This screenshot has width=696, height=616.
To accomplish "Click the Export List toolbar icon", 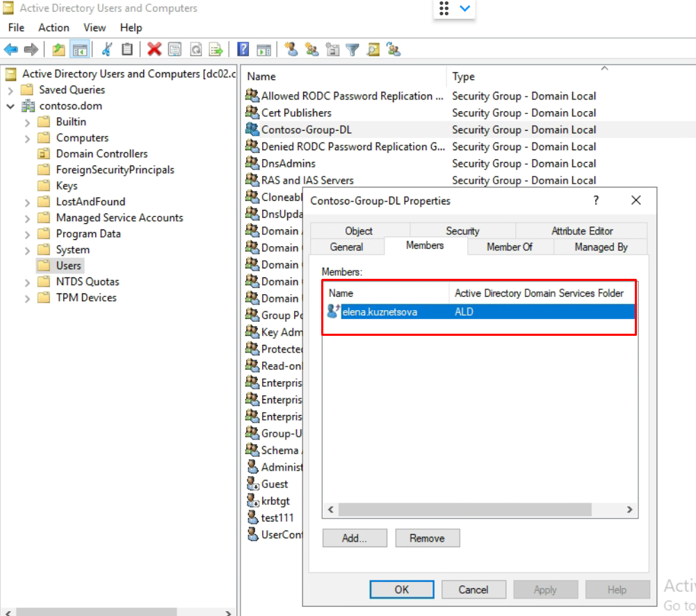I will click(x=216, y=49).
